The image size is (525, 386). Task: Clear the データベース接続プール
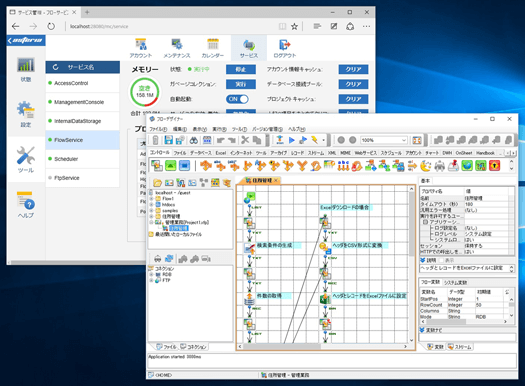(x=353, y=84)
